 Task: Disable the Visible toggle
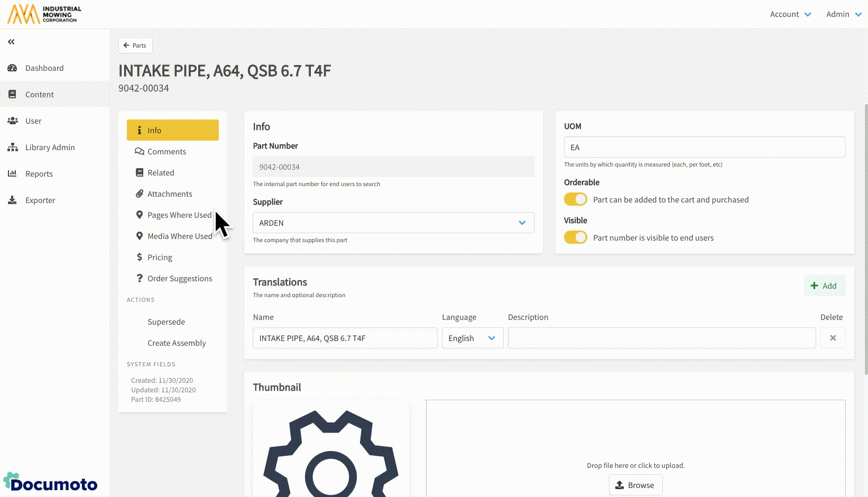click(x=575, y=237)
